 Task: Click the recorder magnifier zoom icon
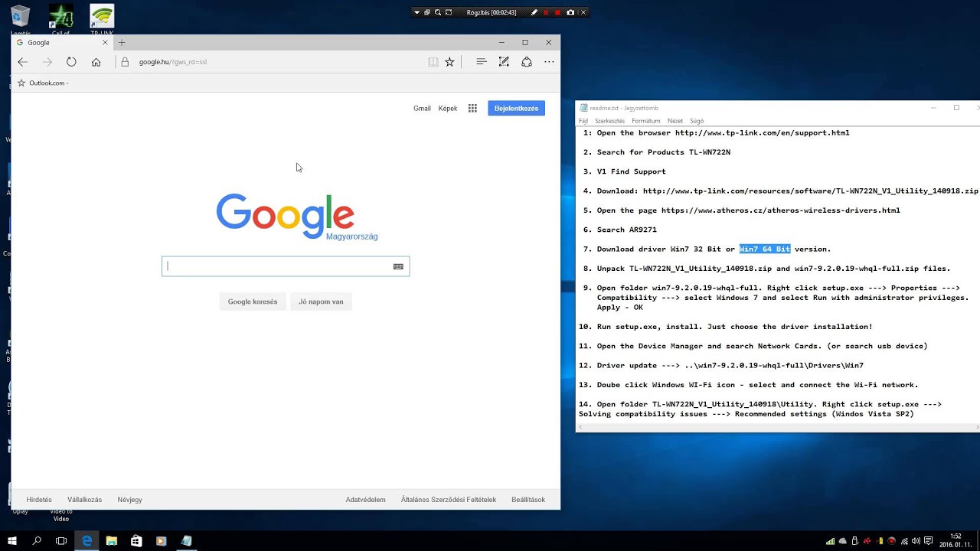[x=438, y=12]
